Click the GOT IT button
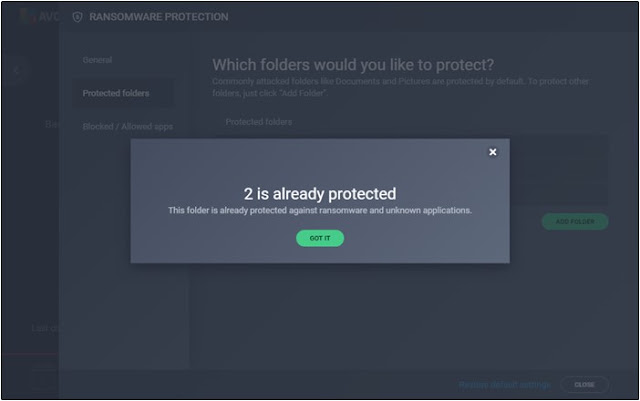 (320, 238)
